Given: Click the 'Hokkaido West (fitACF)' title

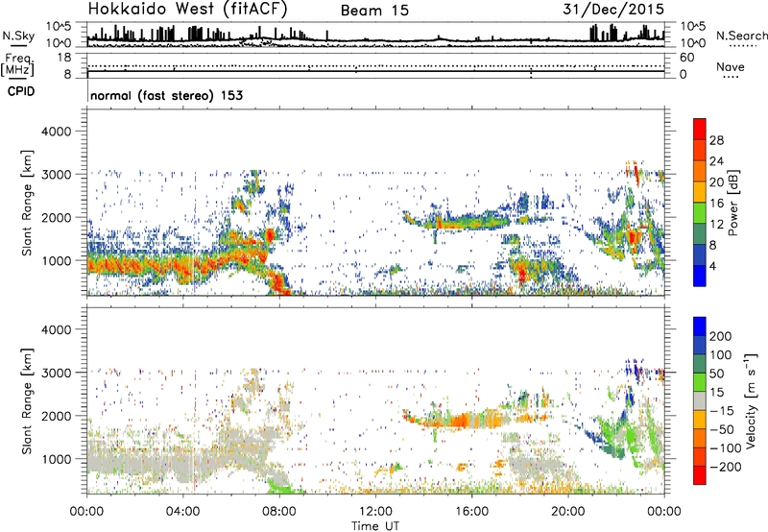Looking at the screenshot, I should [x=187, y=9].
